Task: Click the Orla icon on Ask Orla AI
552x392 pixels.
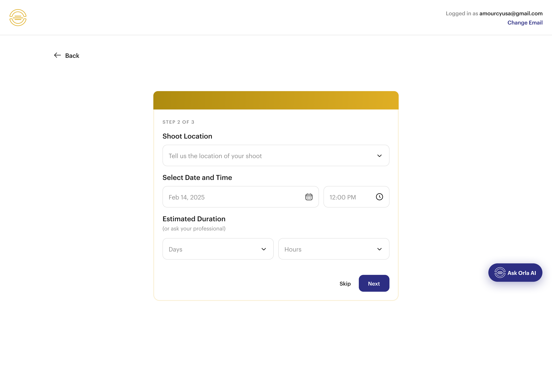Action: [x=500, y=273]
